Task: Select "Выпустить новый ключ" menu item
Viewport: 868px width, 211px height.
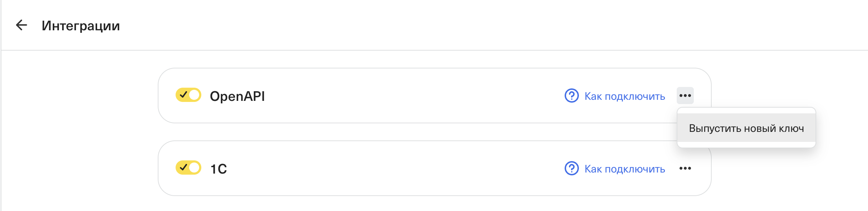Action: [746, 128]
